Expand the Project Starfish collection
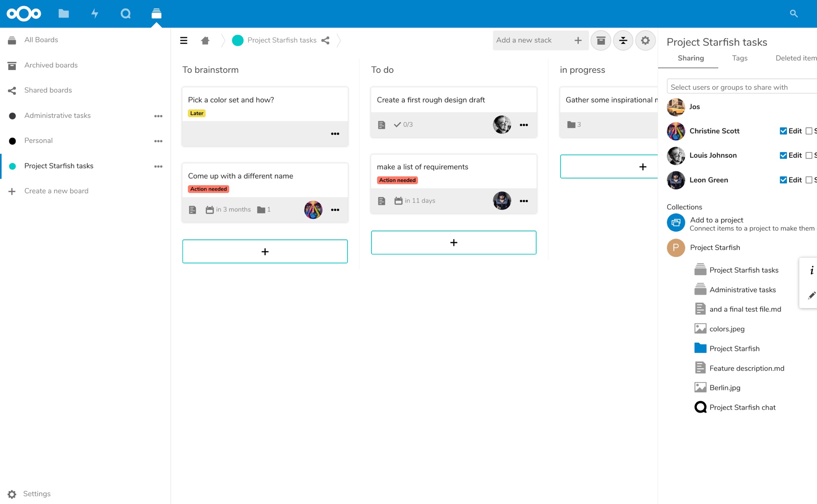The width and height of the screenshot is (817, 504). pyautogui.click(x=715, y=248)
